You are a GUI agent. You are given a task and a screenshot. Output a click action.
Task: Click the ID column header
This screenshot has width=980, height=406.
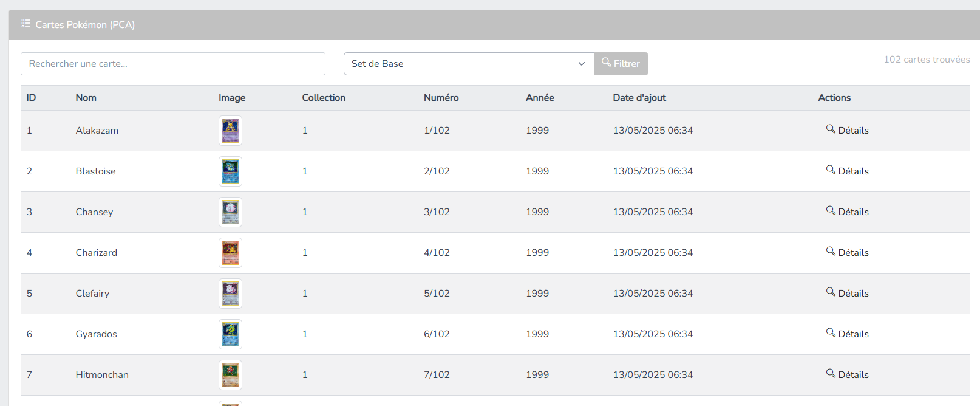[31, 98]
